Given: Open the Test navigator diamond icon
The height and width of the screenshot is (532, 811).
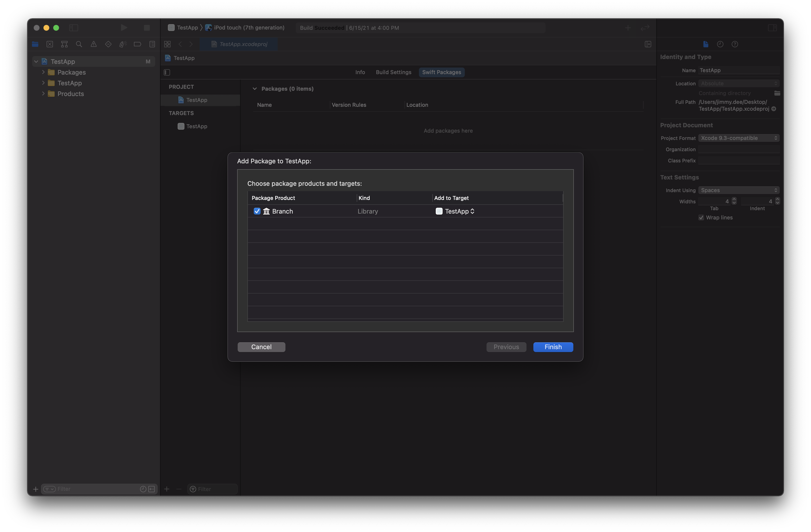Looking at the screenshot, I should pos(108,44).
